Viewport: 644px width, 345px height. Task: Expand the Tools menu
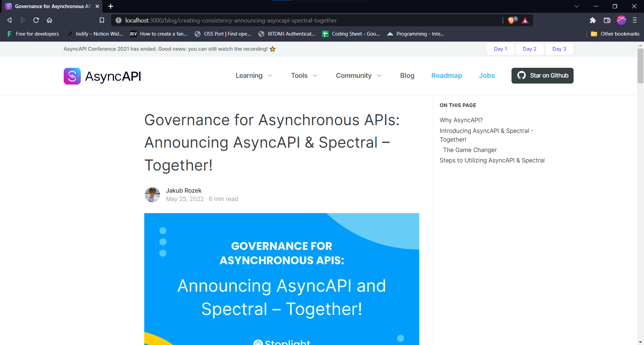[304, 76]
